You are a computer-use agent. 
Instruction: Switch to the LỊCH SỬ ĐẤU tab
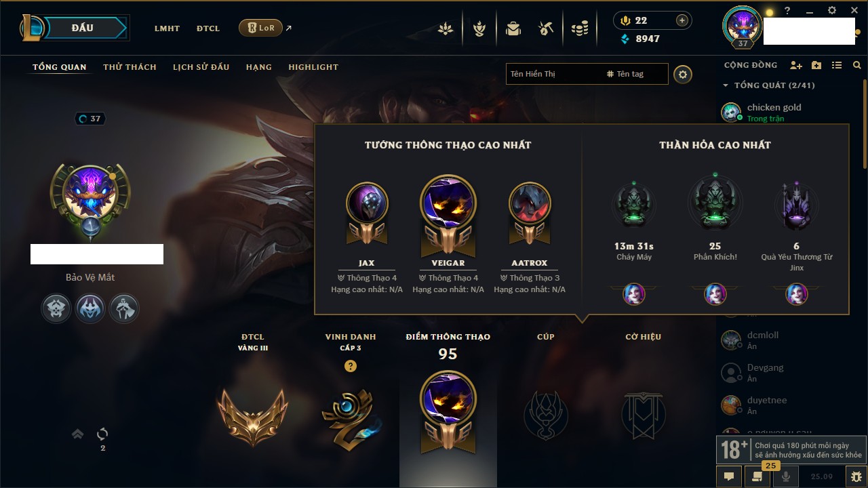[x=201, y=67]
